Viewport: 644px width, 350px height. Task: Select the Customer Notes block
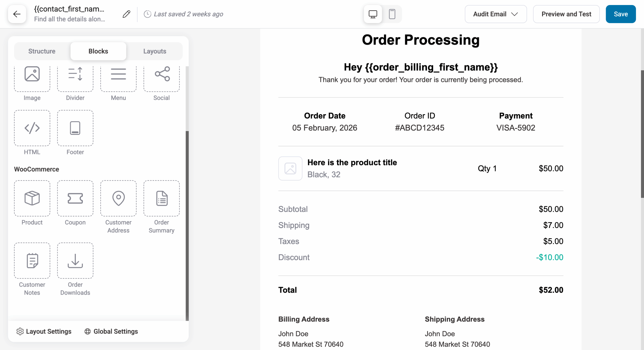pos(32,260)
